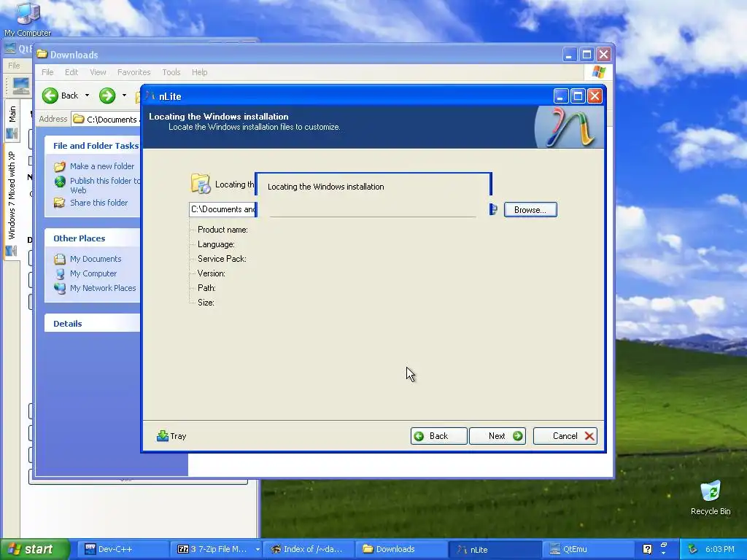747x560 pixels.
Task: Select My Computer desktop icon
Action: coord(28,19)
